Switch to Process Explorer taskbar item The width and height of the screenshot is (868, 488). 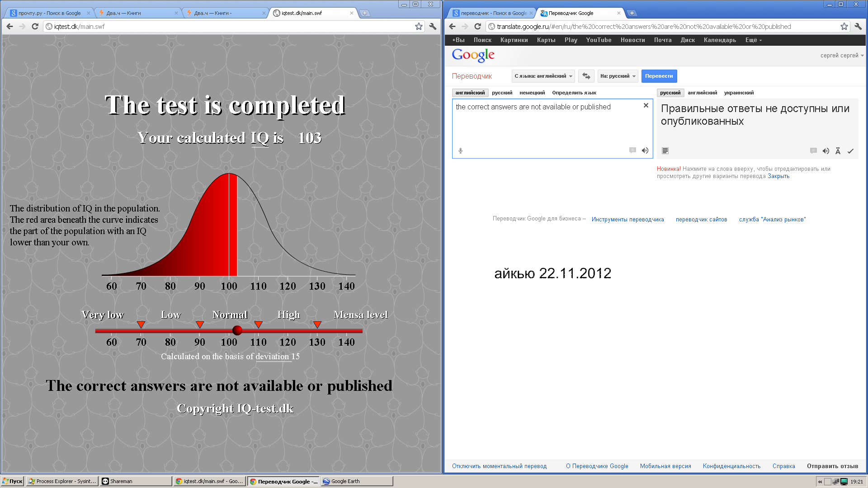[62, 481]
